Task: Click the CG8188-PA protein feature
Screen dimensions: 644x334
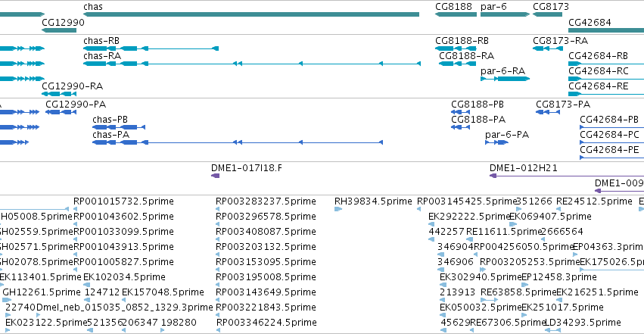Action: [x=460, y=127]
